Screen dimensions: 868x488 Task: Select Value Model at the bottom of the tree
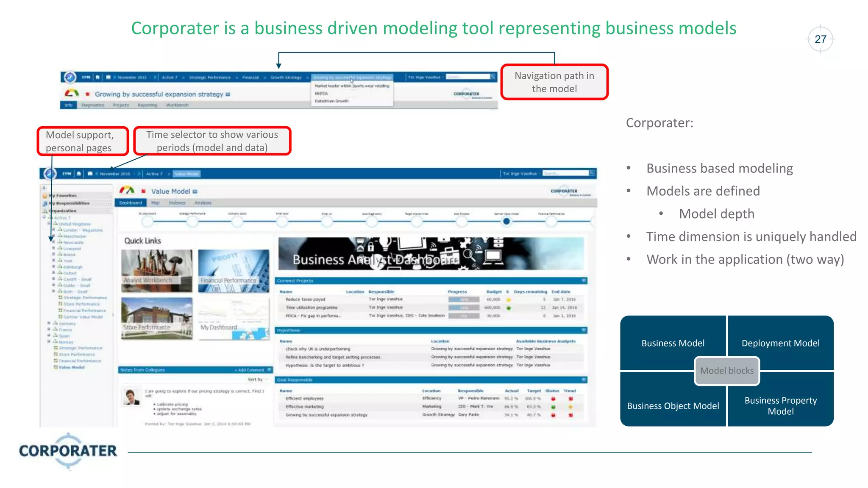(x=72, y=367)
